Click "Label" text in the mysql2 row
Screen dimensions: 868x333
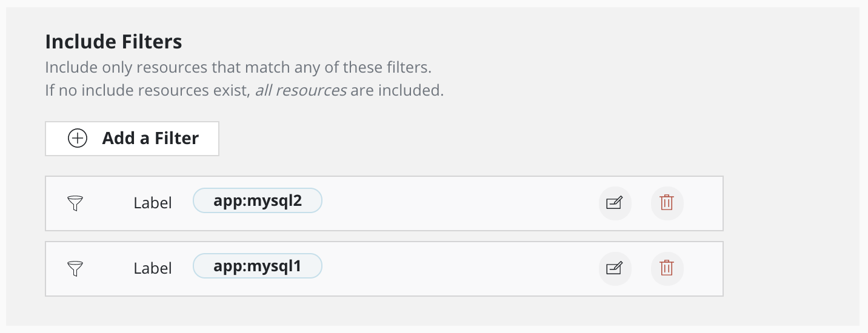[153, 203]
